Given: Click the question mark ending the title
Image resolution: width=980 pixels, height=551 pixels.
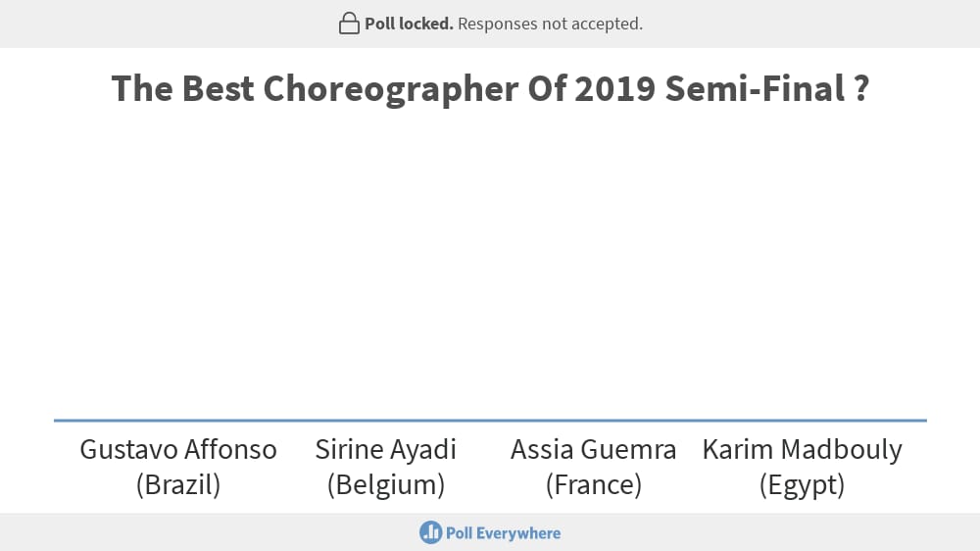Looking at the screenshot, I should coord(861,88).
